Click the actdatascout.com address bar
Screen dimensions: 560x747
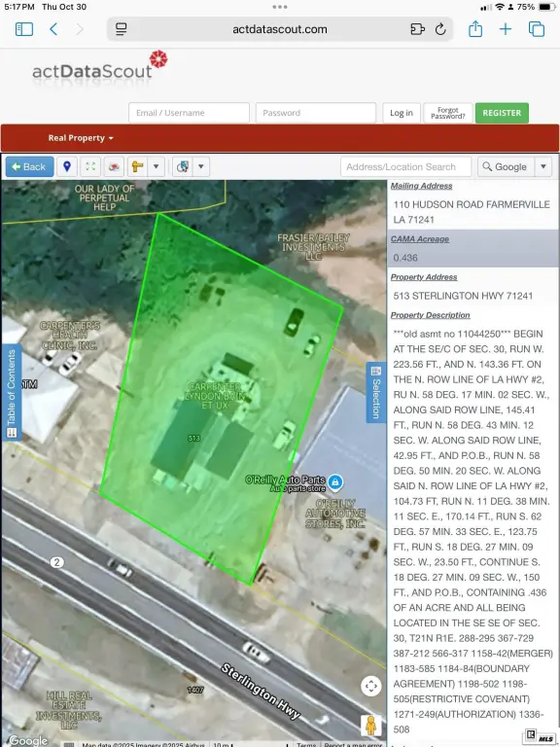[x=280, y=29]
